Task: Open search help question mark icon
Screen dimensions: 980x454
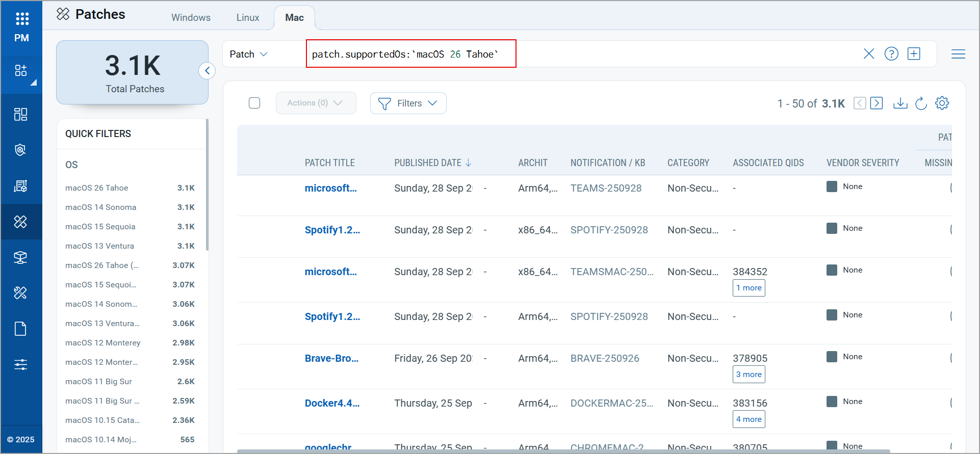Action: click(891, 54)
